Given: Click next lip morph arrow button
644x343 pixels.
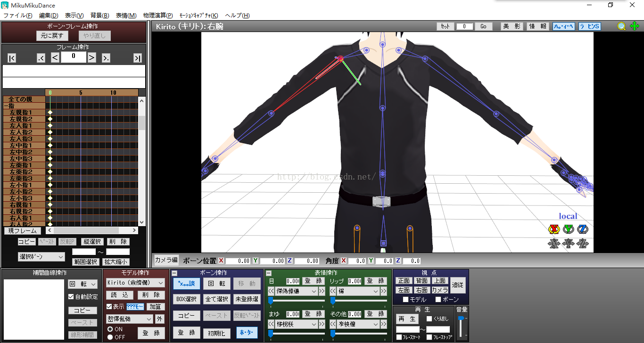Looking at the screenshot, I should (384, 291).
